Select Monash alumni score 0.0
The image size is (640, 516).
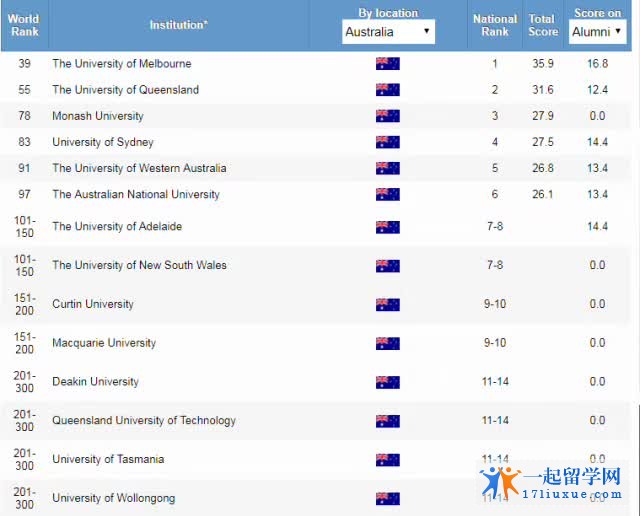598,116
